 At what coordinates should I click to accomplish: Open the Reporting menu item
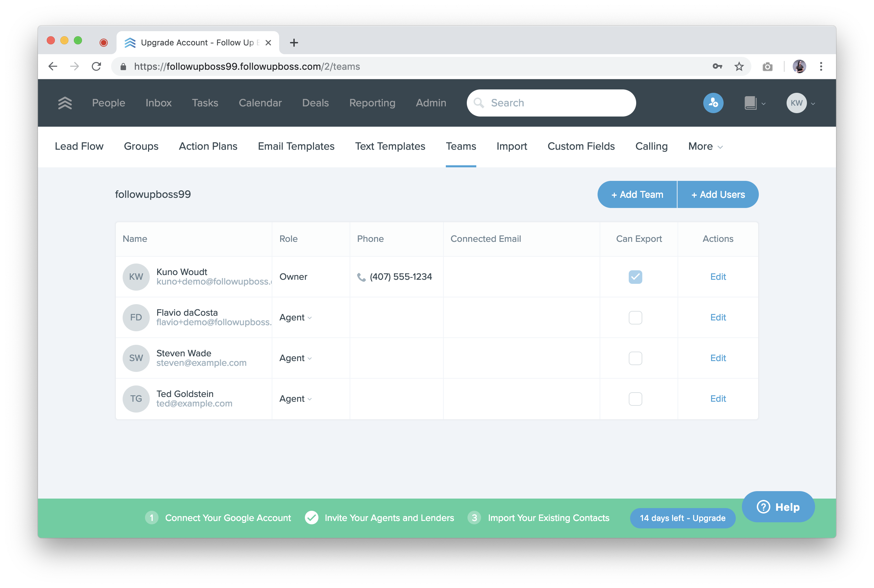372,103
